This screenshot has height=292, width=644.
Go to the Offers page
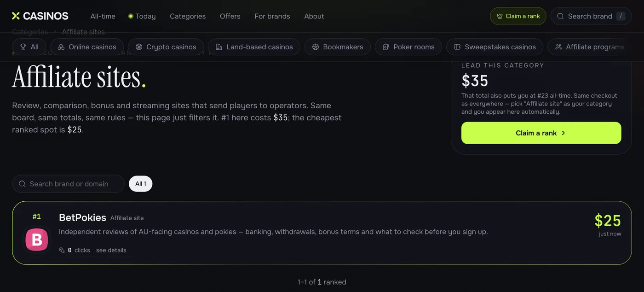(230, 16)
